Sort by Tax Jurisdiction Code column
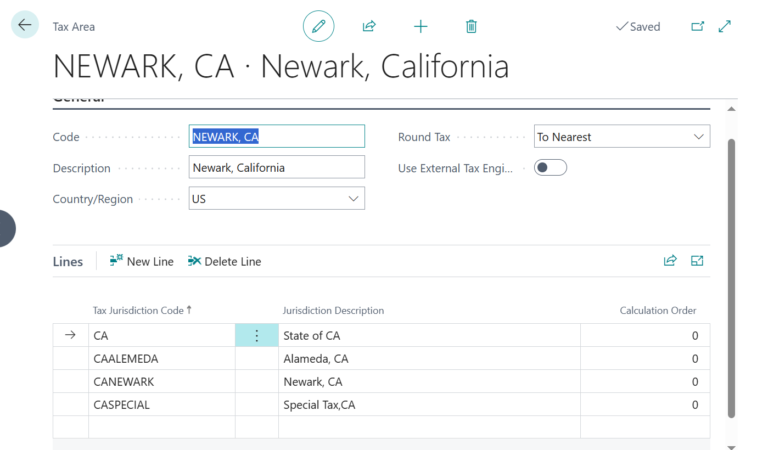This screenshot has width=768, height=450. pos(142,310)
